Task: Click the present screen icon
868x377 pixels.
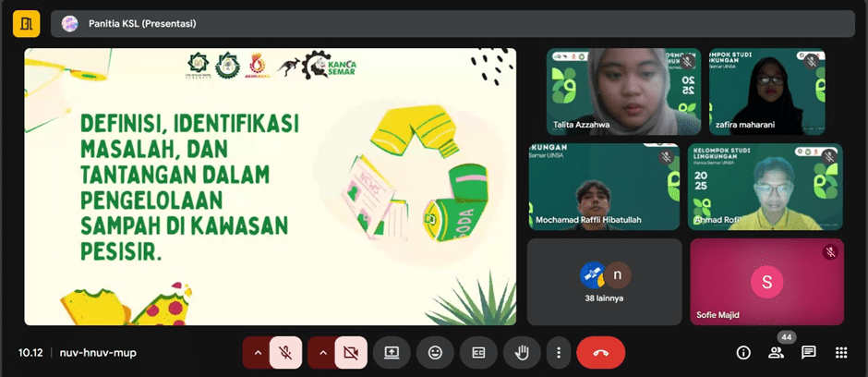Action: [x=392, y=352]
